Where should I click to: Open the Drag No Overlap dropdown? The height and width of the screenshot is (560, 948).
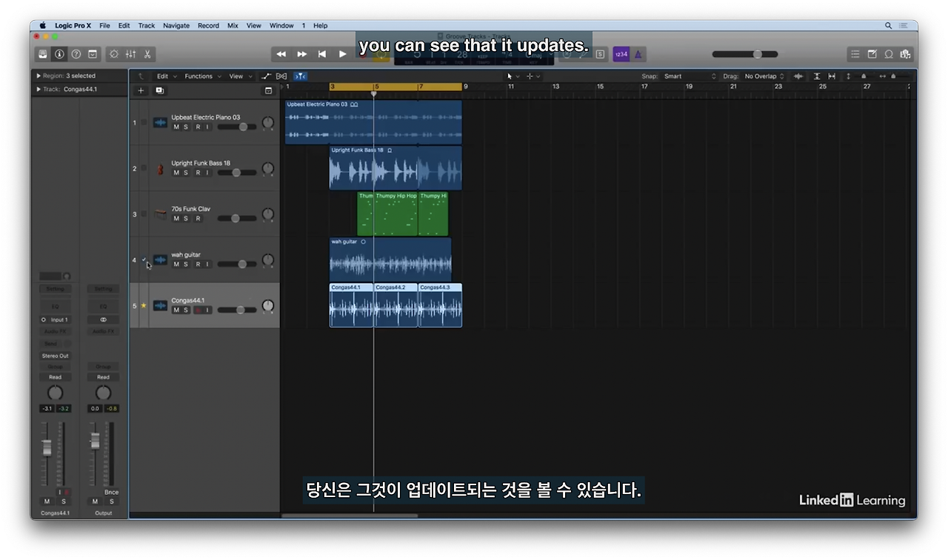click(x=764, y=76)
